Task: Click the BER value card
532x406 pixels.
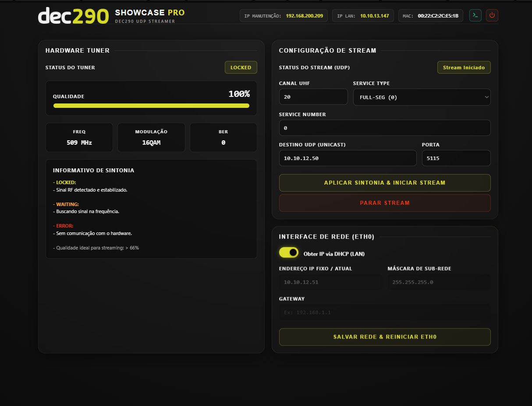Action: pos(223,138)
